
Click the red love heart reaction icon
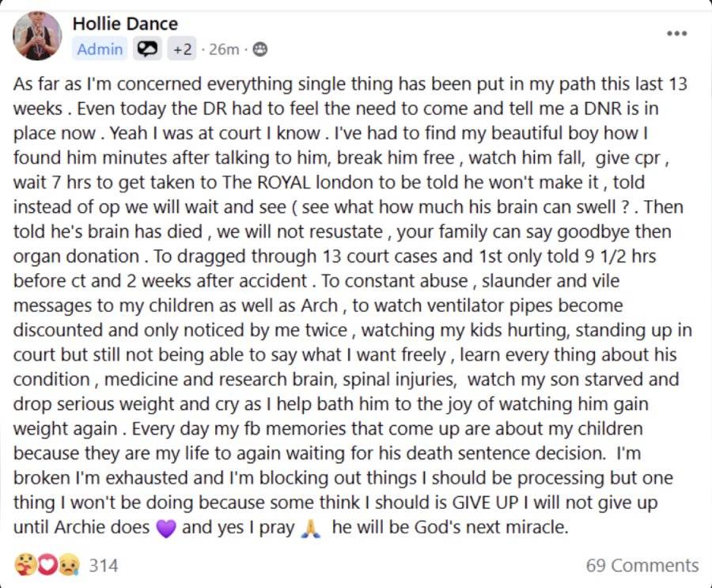[47, 565]
